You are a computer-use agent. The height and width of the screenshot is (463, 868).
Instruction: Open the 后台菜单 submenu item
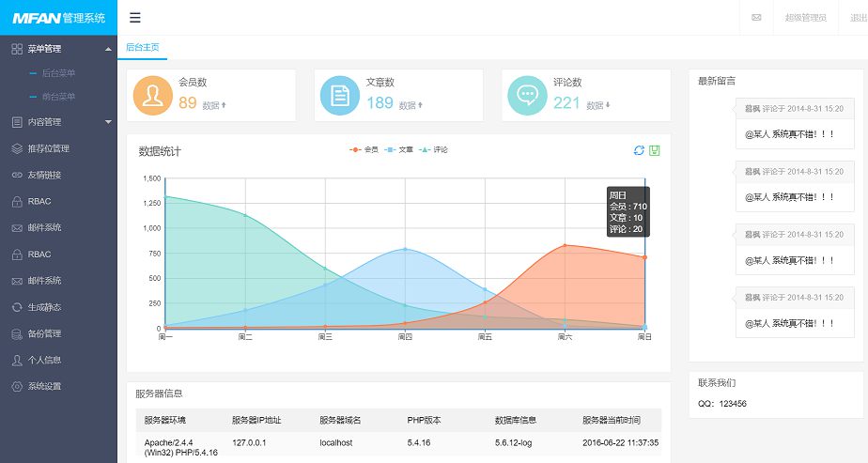point(58,72)
